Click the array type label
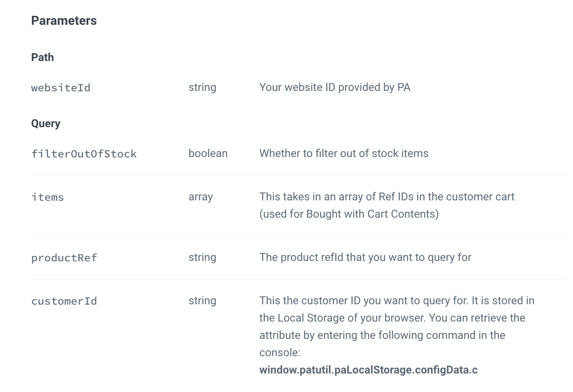Image resolution: width=573 pixels, height=392 pixels. (200, 197)
